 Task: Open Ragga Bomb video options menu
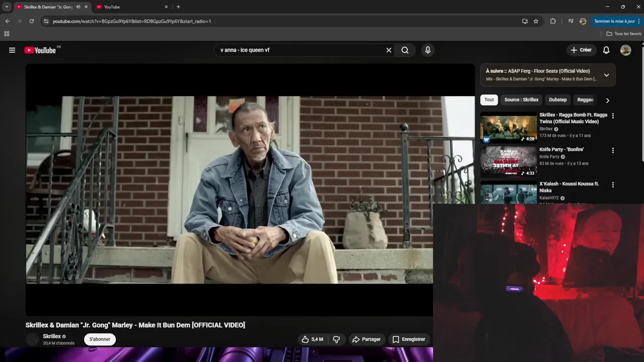(x=613, y=116)
